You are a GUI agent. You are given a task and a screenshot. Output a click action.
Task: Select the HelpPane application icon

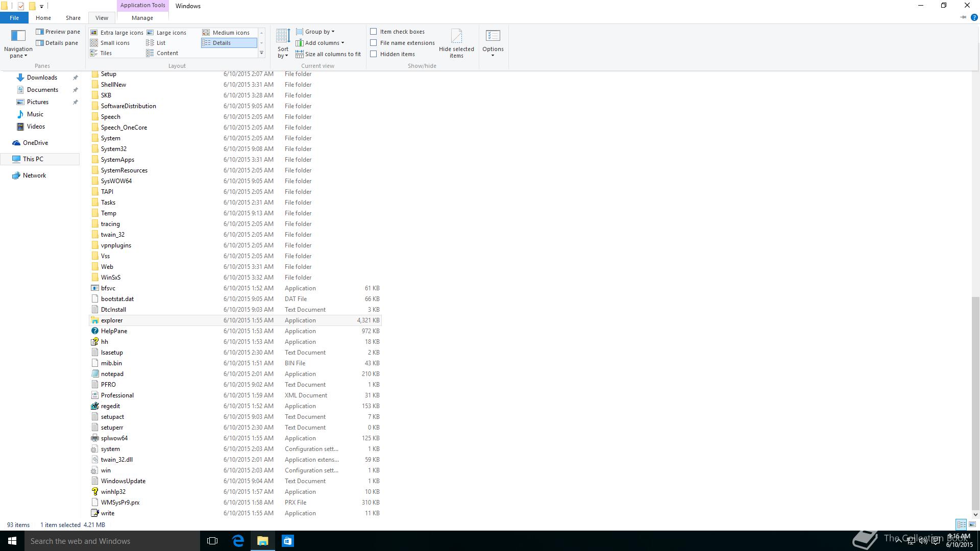(x=94, y=331)
